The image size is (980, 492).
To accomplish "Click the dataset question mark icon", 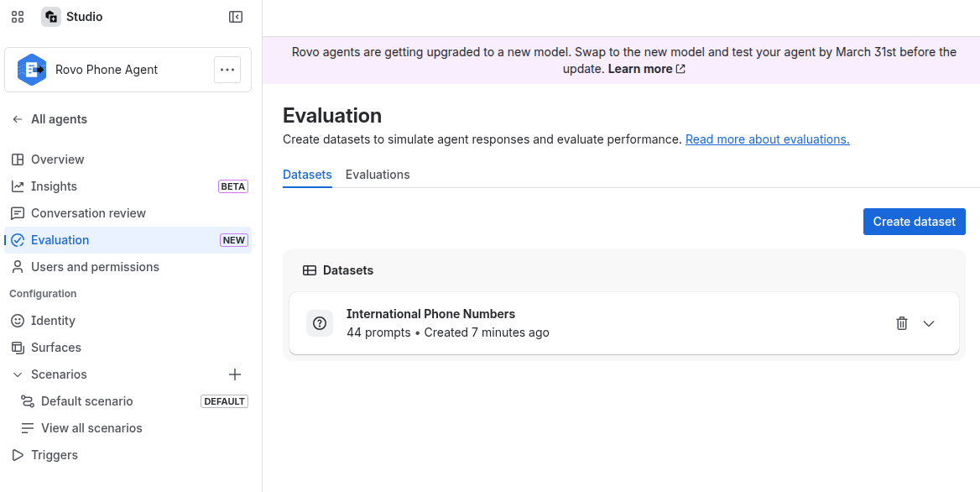I will (x=320, y=323).
